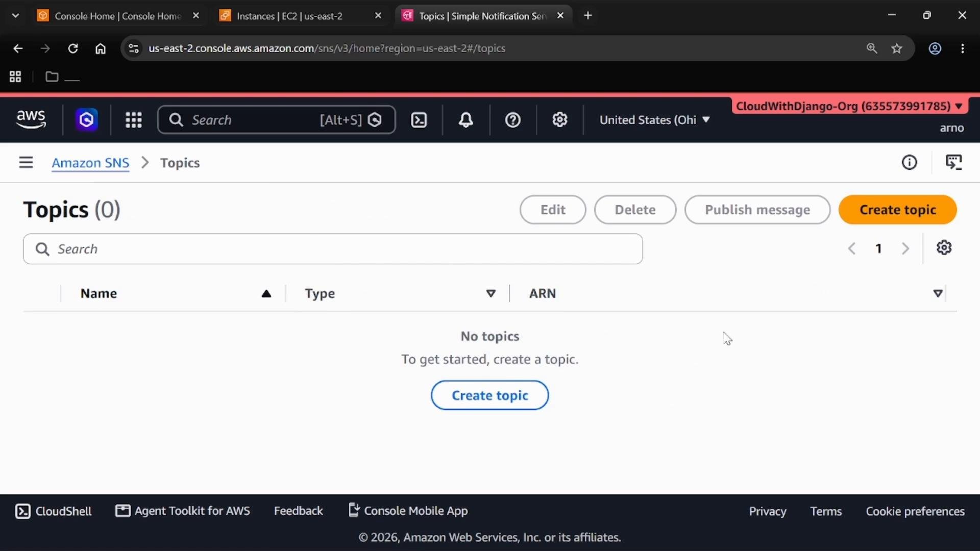The height and width of the screenshot is (551, 980).
Task: Open the browser zoom magnifier icon
Action: coord(872,48)
